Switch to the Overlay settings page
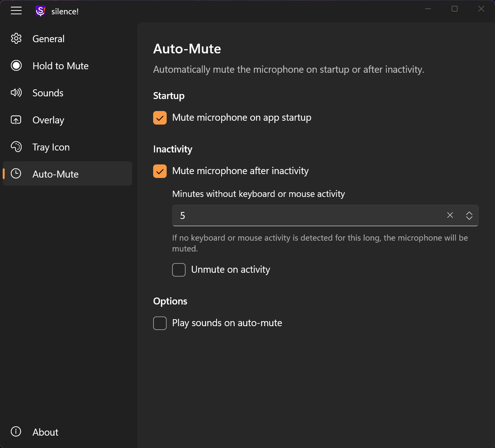Image resolution: width=495 pixels, height=448 pixels. [x=48, y=120]
